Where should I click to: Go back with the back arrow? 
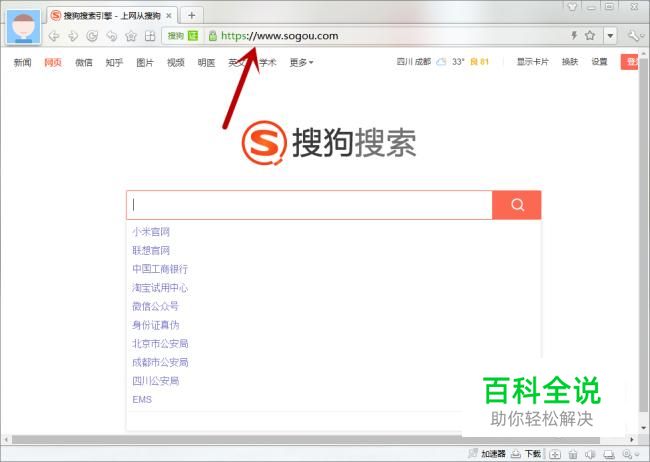[54, 36]
